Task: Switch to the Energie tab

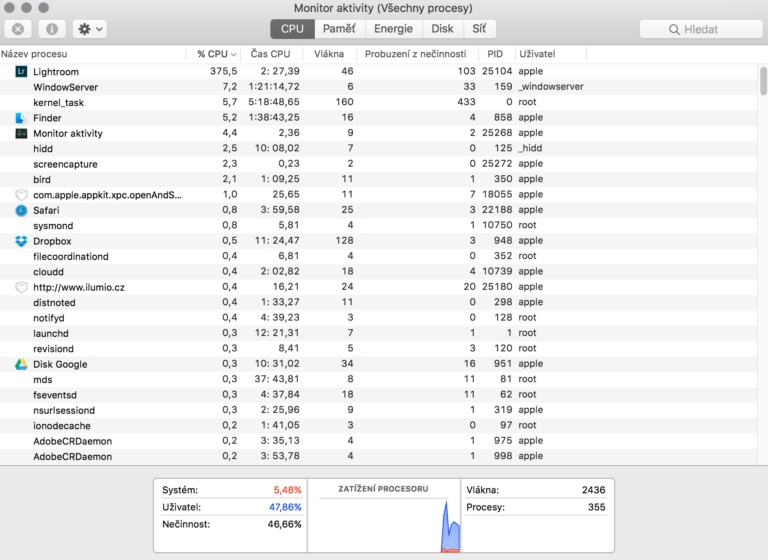Action: [393, 29]
